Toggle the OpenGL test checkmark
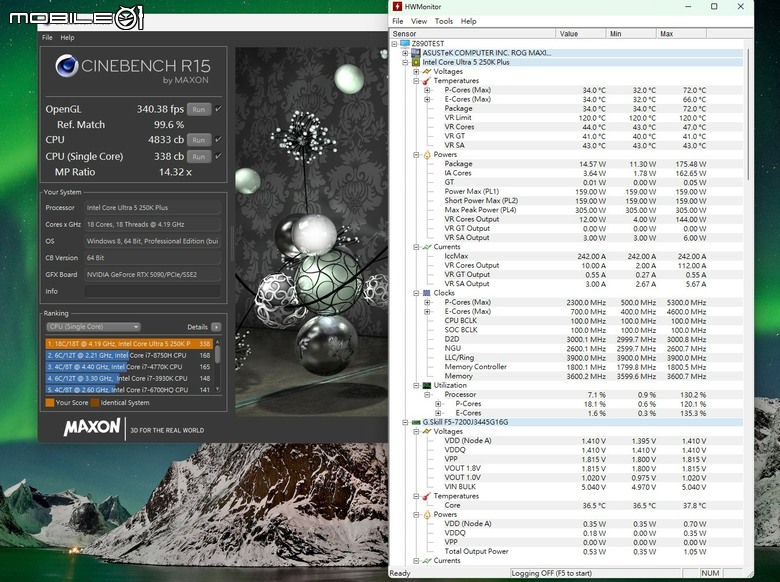 (218, 109)
